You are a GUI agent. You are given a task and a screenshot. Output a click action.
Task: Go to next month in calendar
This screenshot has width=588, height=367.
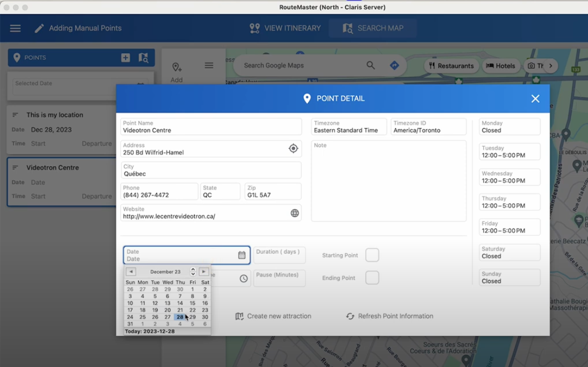[x=204, y=271]
